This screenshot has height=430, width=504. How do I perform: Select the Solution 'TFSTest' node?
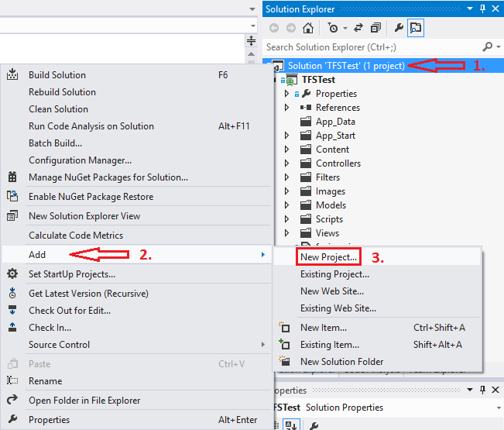(x=346, y=66)
